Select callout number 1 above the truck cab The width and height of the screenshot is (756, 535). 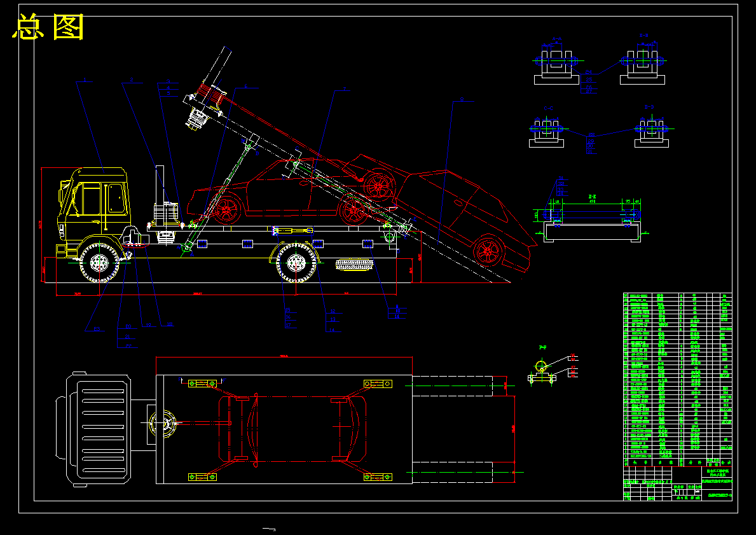[85, 80]
